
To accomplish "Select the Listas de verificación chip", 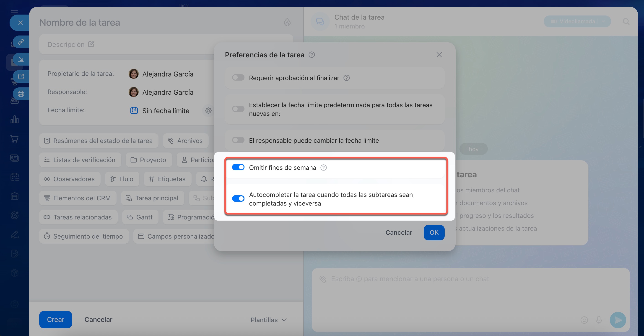I will coord(80,160).
